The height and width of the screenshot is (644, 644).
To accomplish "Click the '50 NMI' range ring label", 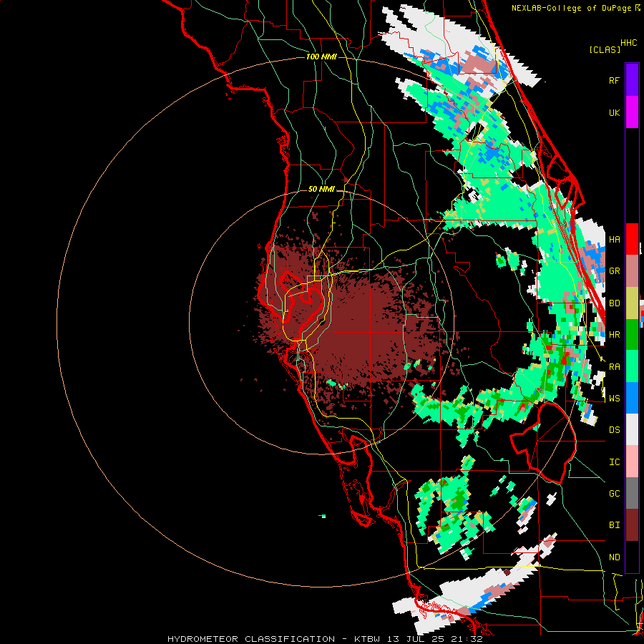I will pyautogui.click(x=321, y=189).
